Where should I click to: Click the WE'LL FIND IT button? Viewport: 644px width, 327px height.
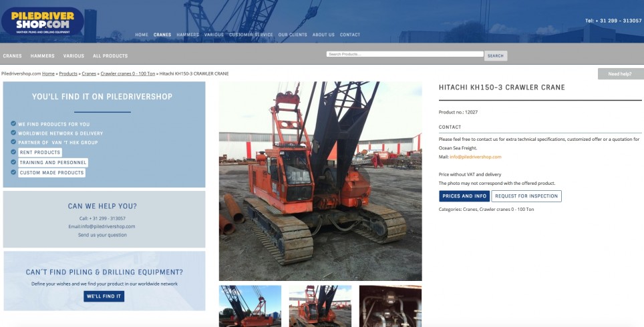[x=104, y=296]
